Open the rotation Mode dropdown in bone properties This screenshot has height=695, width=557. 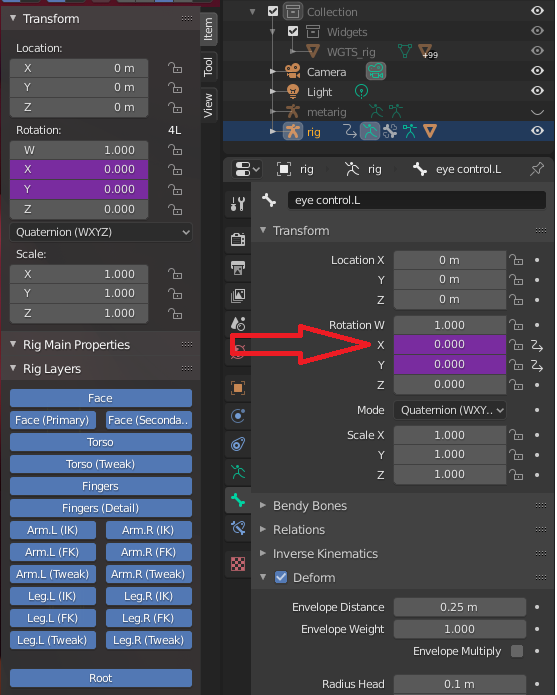pyautogui.click(x=450, y=410)
